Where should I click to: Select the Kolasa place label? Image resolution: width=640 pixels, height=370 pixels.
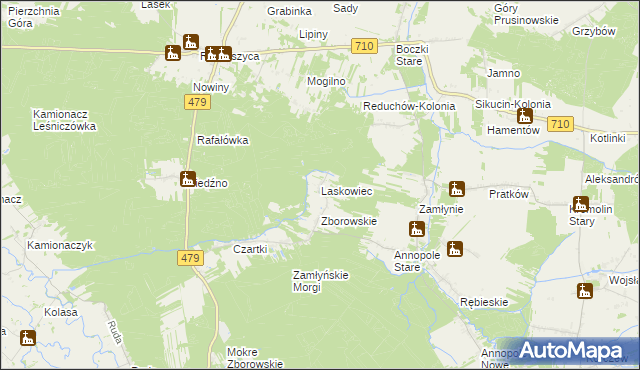(x=61, y=312)
